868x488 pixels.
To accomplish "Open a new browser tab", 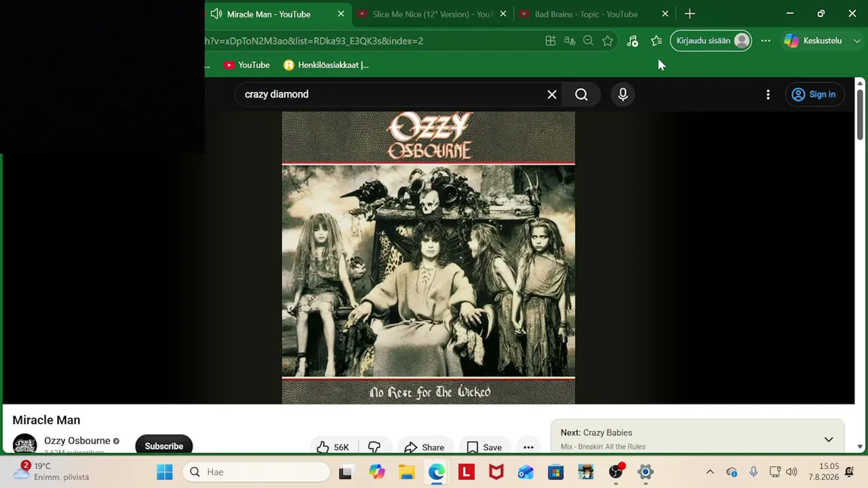I will [x=690, y=14].
